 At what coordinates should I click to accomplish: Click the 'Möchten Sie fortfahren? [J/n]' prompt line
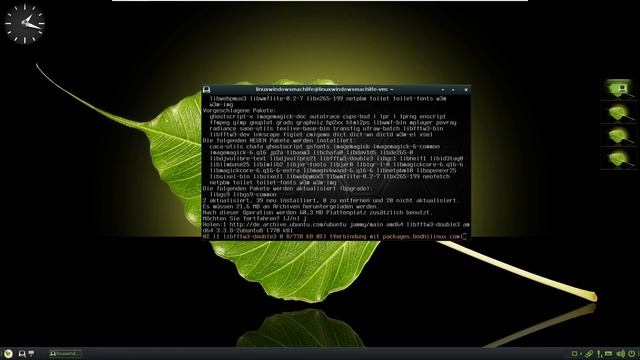(x=255, y=218)
